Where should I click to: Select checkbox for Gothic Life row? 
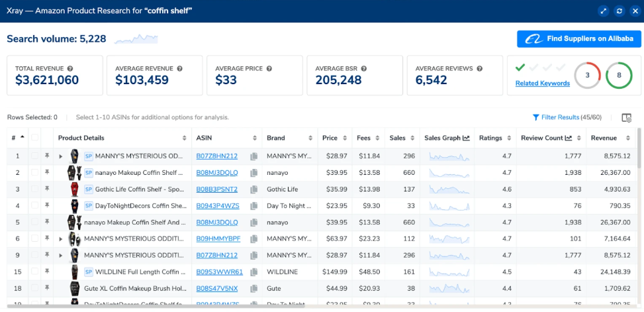pyautogui.click(x=35, y=189)
